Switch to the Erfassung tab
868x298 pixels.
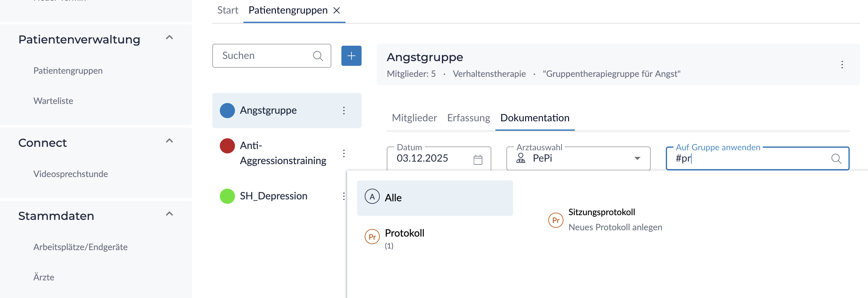tap(468, 118)
